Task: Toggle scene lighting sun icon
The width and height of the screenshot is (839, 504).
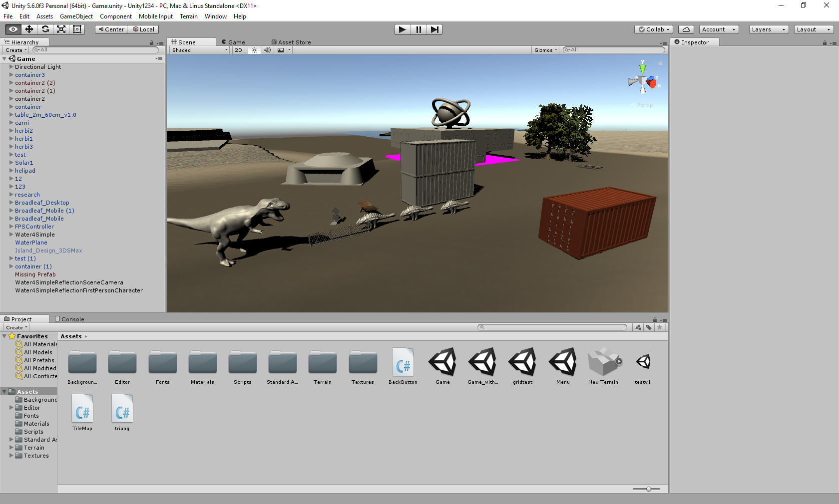Action: [255, 50]
